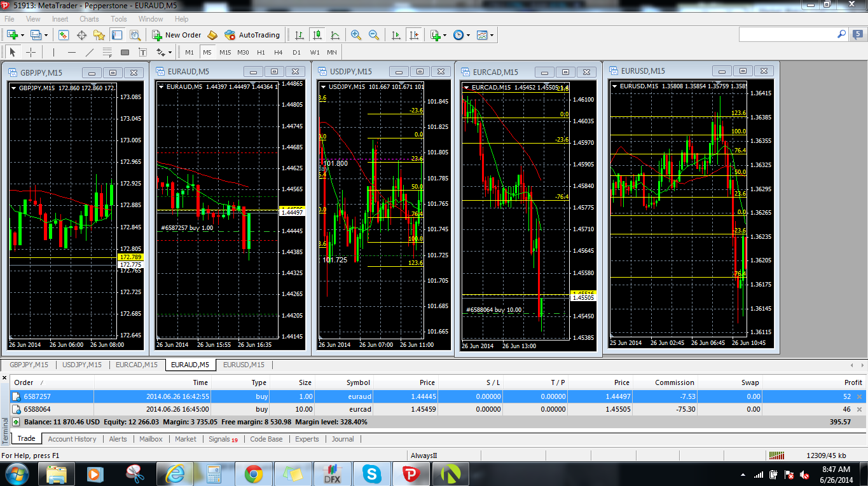The width and height of the screenshot is (868, 486).
Task: Open the Journal terminal tab
Action: click(343, 439)
